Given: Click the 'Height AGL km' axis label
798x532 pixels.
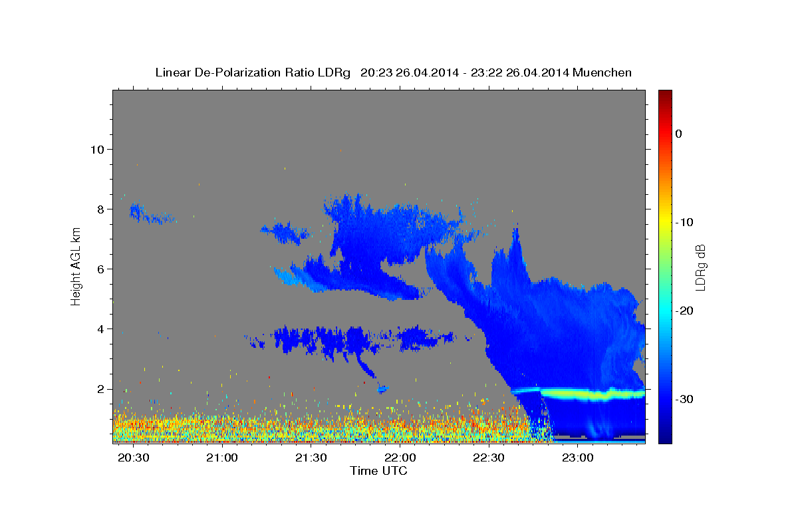Looking at the screenshot, I should (x=76, y=265).
